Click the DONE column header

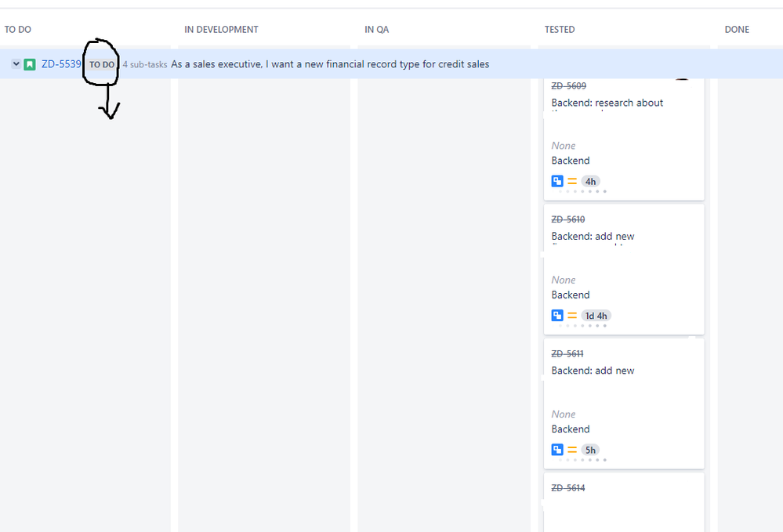(x=737, y=30)
